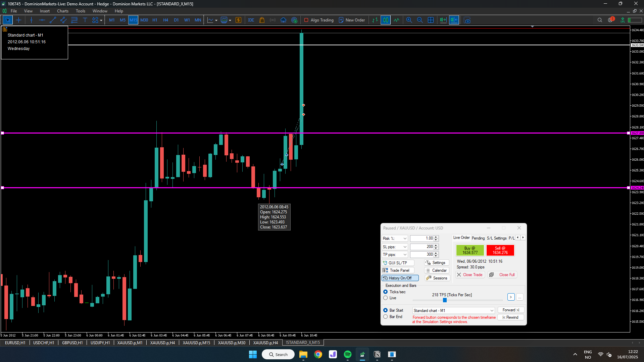Draw a horizontal line on chart

(x=42, y=20)
